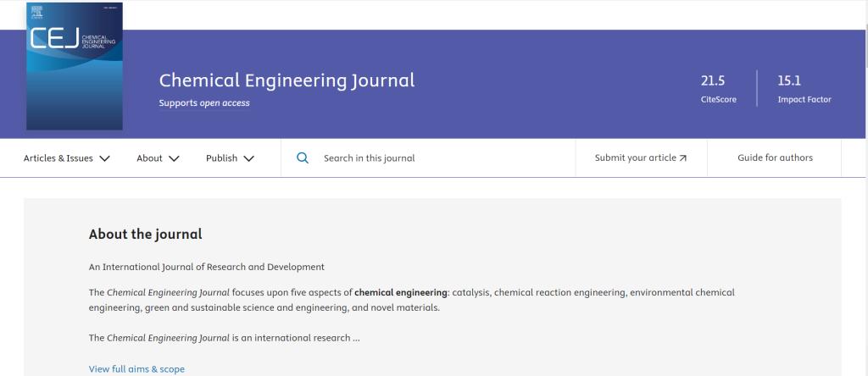
Task: Select the About menu label in the navigation bar
Action: pyautogui.click(x=149, y=158)
